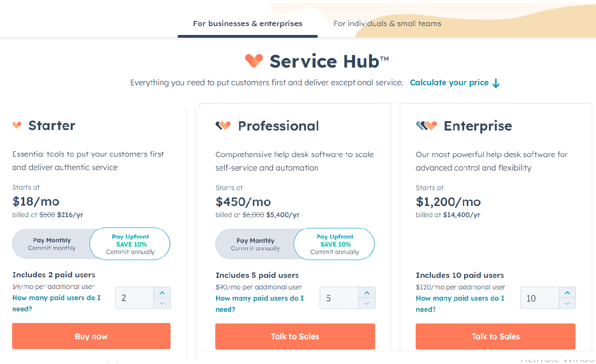Switch to For individuals & small teams tab
Image resolution: width=596 pixels, height=364 pixels.
[x=387, y=23]
